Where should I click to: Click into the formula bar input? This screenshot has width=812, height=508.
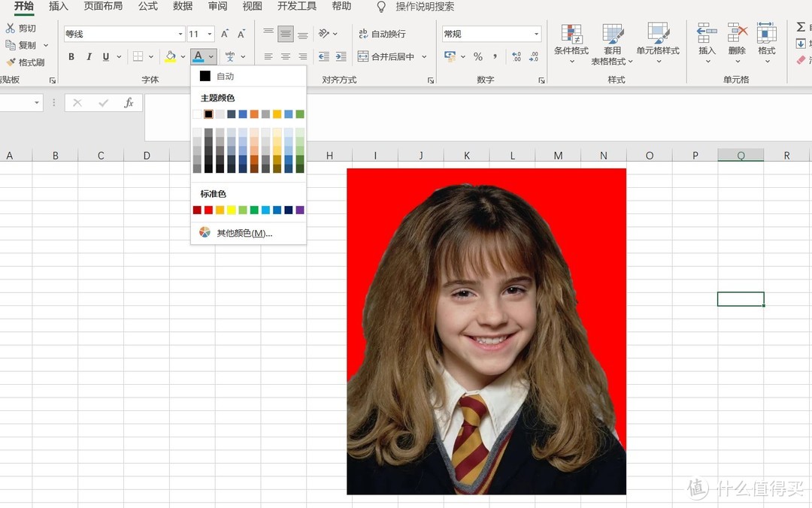tap(478, 117)
